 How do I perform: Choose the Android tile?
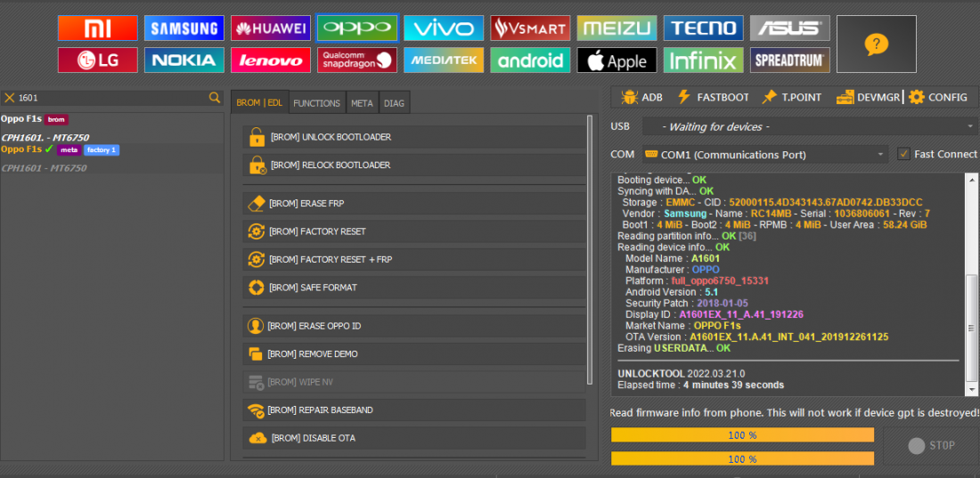click(x=530, y=60)
